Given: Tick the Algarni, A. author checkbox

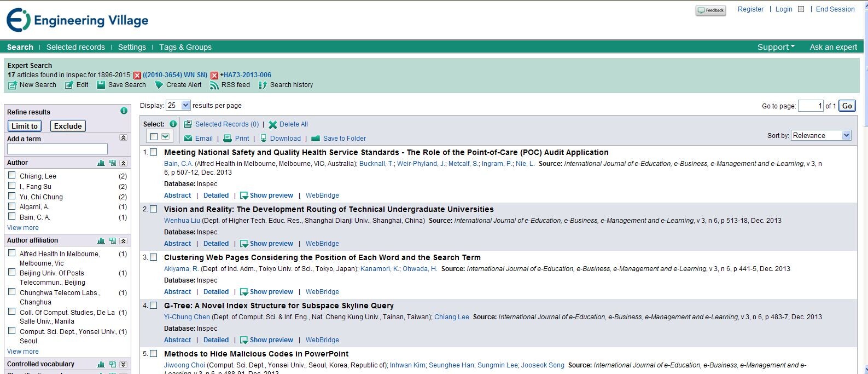Looking at the screenshot, I should pos(11,206).
